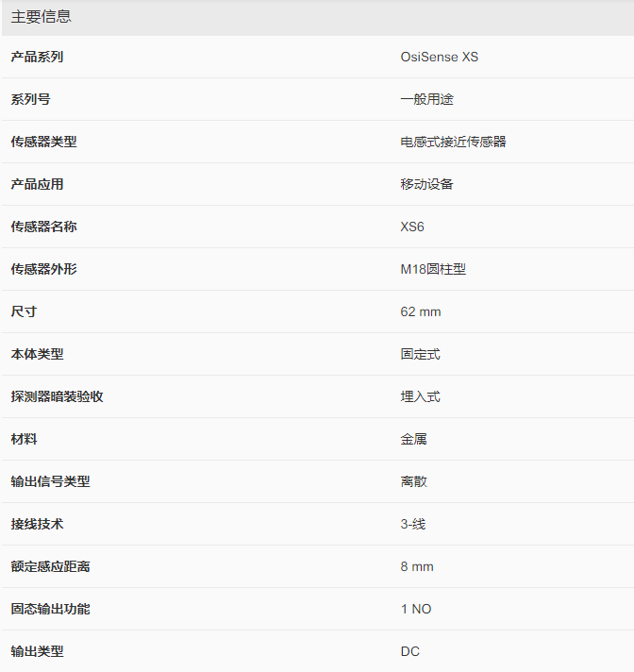
Task: Select the 埋入式 value
Action: [420, 396]
